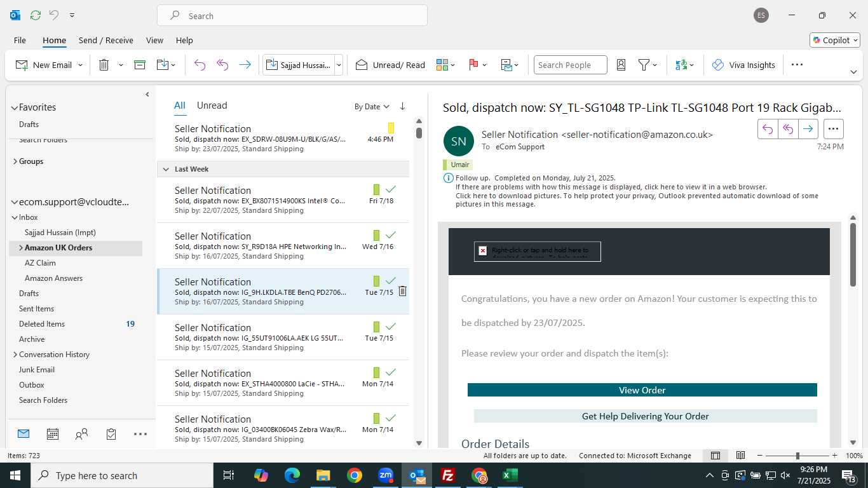Show only Unread messages tab
The image size is (868, 488).
pyautogui.click(x=212, y=105)
